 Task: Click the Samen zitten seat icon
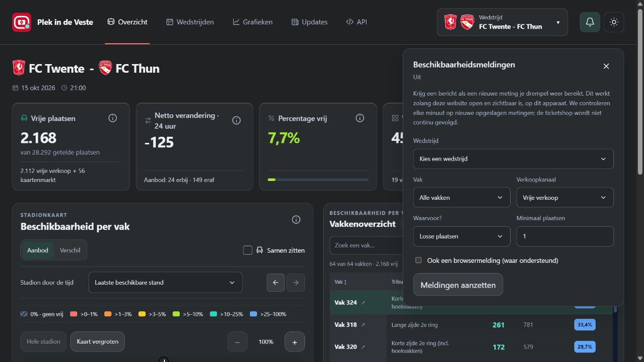[260, 250]
